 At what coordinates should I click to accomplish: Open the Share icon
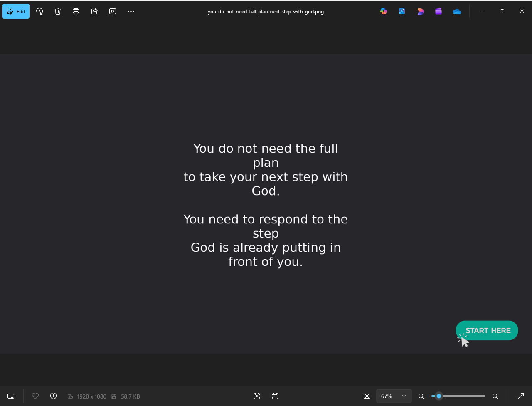tap(94, 11)
